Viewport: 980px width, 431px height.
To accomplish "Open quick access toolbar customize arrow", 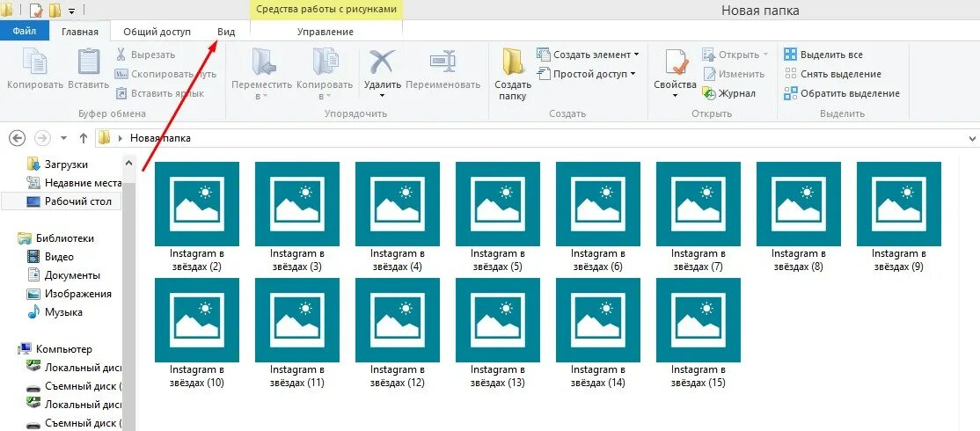I will pyautogui.click(x=72, y=11).
